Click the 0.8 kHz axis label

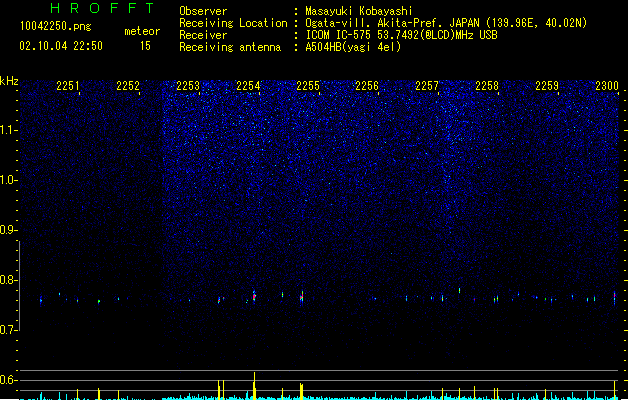pos(8,280)
